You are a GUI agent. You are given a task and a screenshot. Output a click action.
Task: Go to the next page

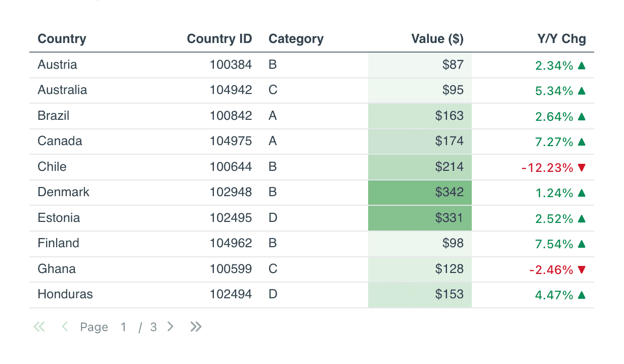170,327
